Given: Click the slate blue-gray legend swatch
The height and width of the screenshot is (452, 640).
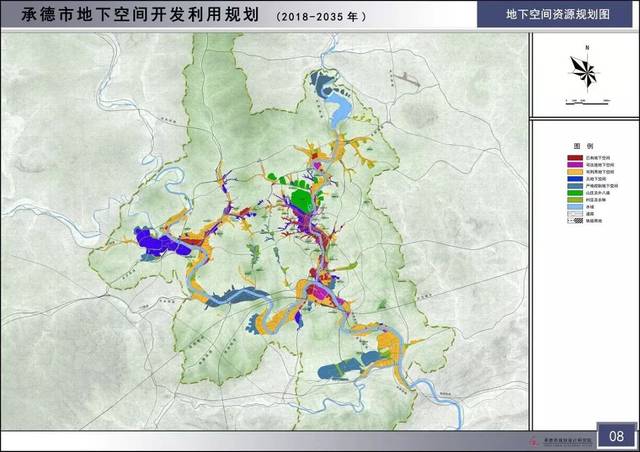Looking at the screenshot, I should (575, 186).
